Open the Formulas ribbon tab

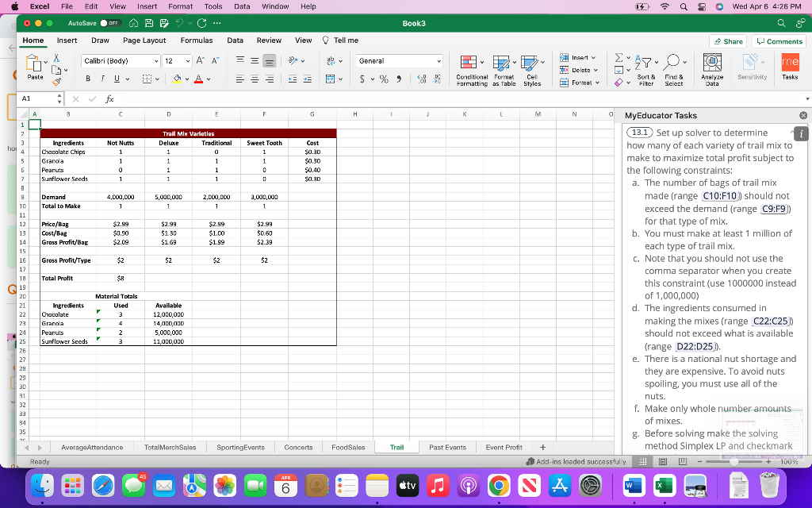pyautogui.click(x=197, y=40)
